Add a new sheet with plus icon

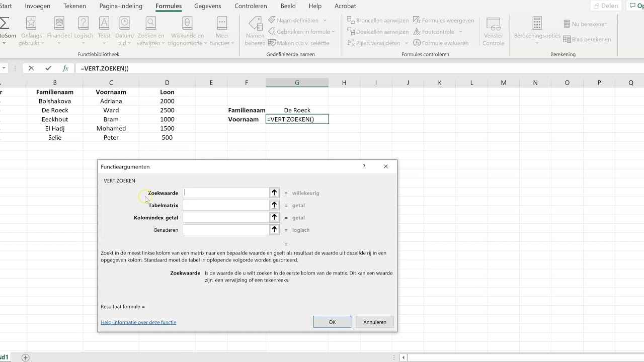(26, 357)
